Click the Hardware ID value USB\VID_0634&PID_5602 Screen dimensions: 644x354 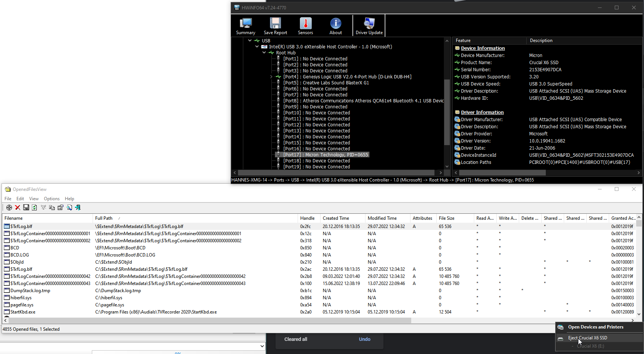click(556, 98)
